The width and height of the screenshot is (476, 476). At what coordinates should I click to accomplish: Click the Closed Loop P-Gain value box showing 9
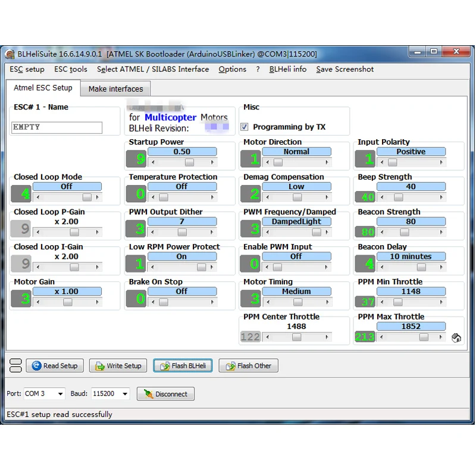pyautogui.click(x=21, y=228)
